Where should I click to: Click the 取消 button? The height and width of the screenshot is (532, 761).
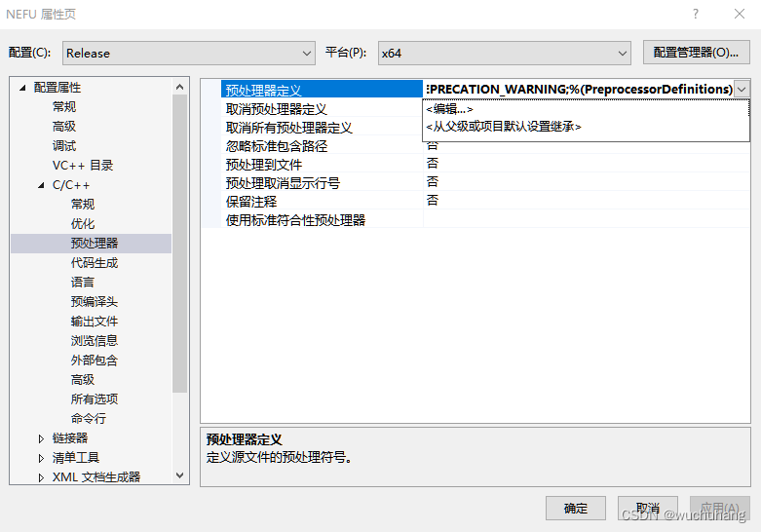pos(647,509)
